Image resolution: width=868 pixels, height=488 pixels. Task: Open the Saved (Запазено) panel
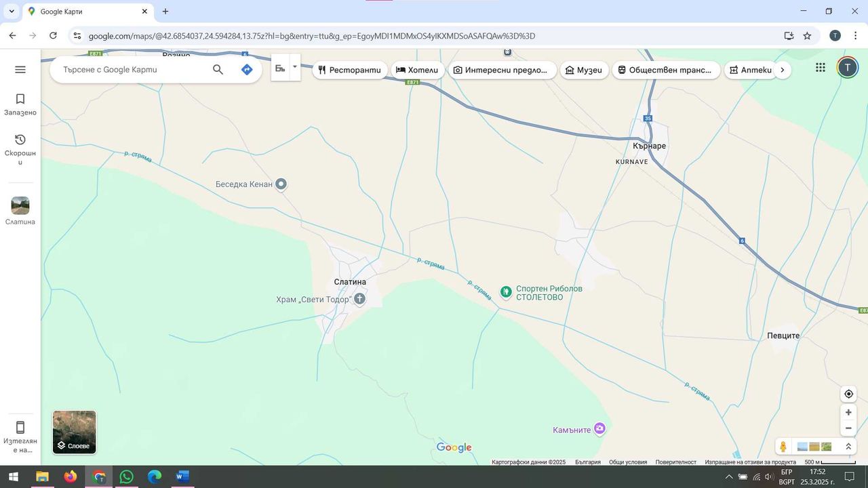pos(20,104)
